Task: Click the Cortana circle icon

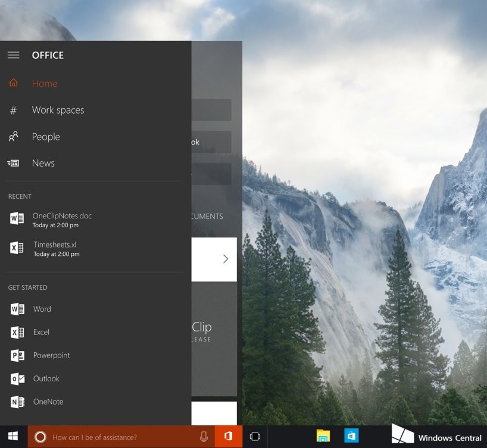Action: tap(40, 437)
